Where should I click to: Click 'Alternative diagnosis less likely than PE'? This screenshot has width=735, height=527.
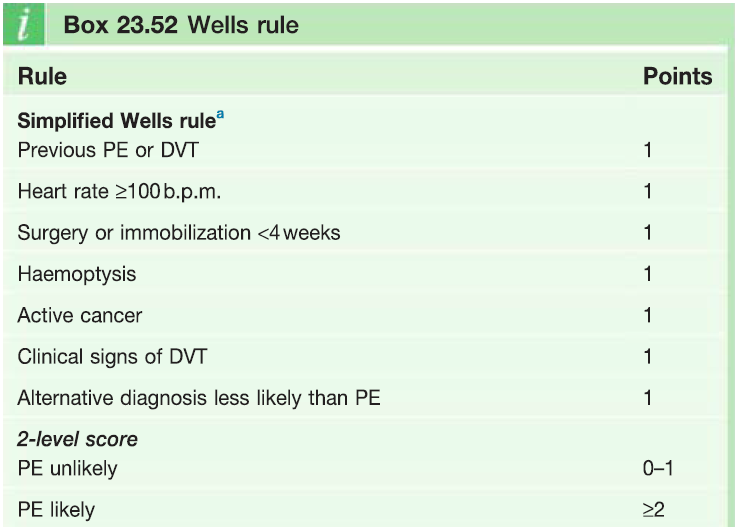click(199, 398)
